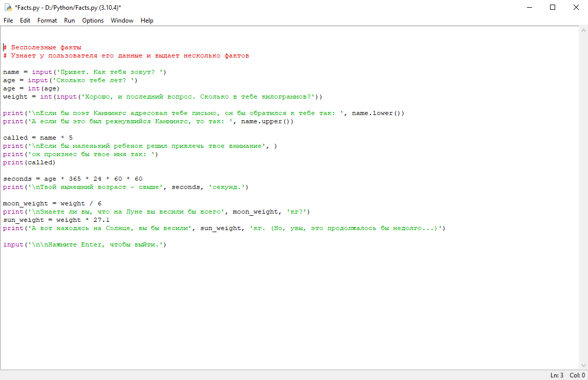
Task: Click the line 'name = input('Привет. Как тебя зовут? ')'
Action: click(x=85, y=72)
